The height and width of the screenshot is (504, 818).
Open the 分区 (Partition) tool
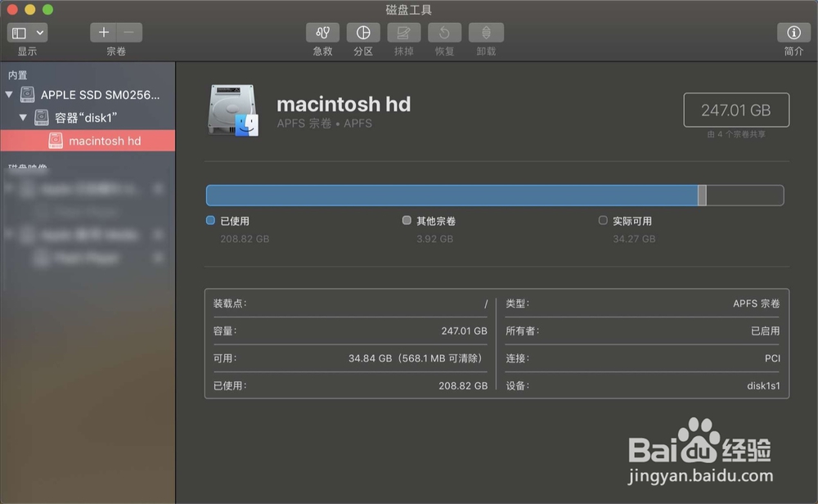pyautogui.click(x=362, y=33)
